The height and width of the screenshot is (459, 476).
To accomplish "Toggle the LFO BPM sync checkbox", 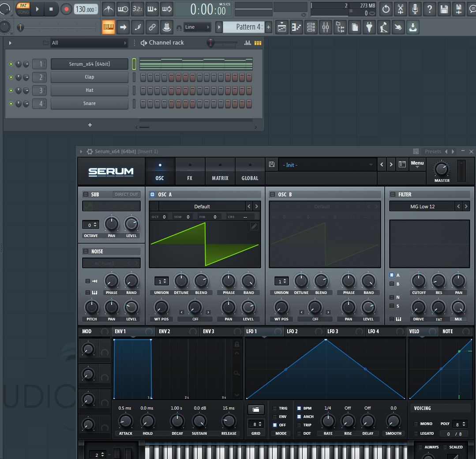I will (299, 408).
